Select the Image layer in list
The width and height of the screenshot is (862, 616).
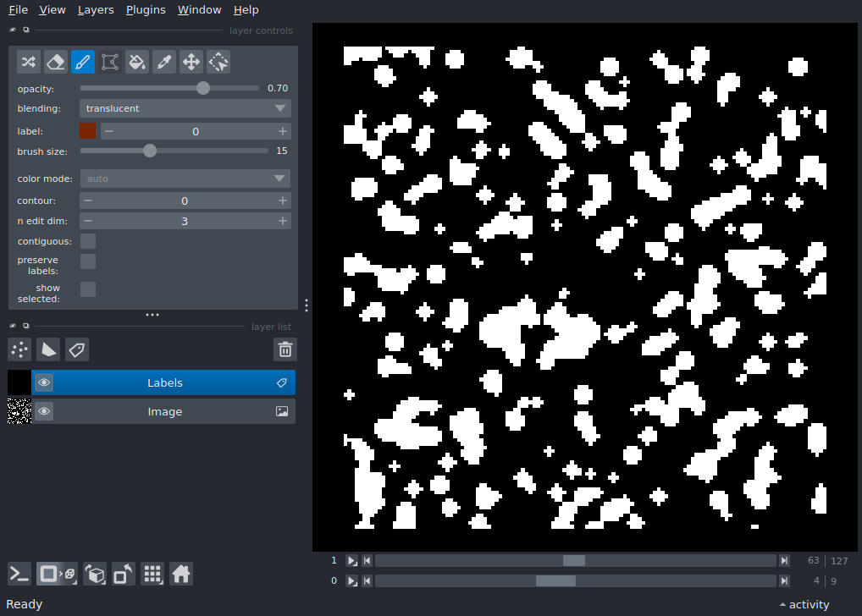click(x=165, y=412)
